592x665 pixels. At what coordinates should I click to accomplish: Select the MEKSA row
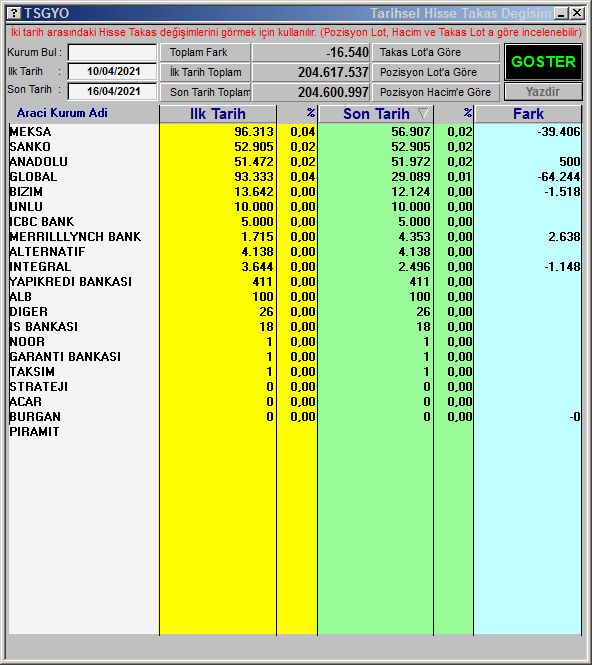click(x=295, y=131)
